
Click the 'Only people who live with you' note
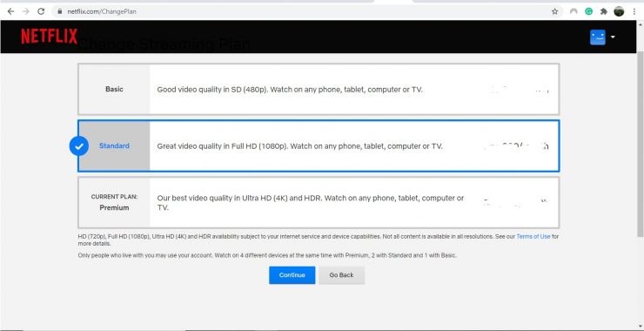click(267, 255)
